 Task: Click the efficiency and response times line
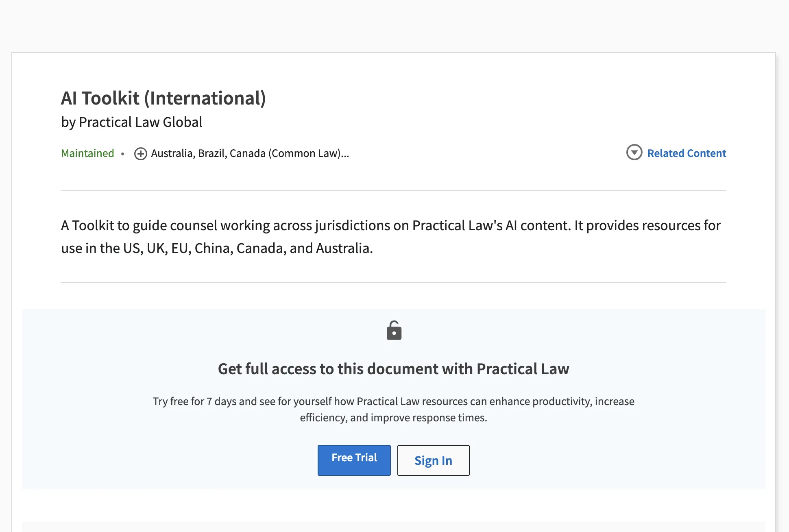393,418
